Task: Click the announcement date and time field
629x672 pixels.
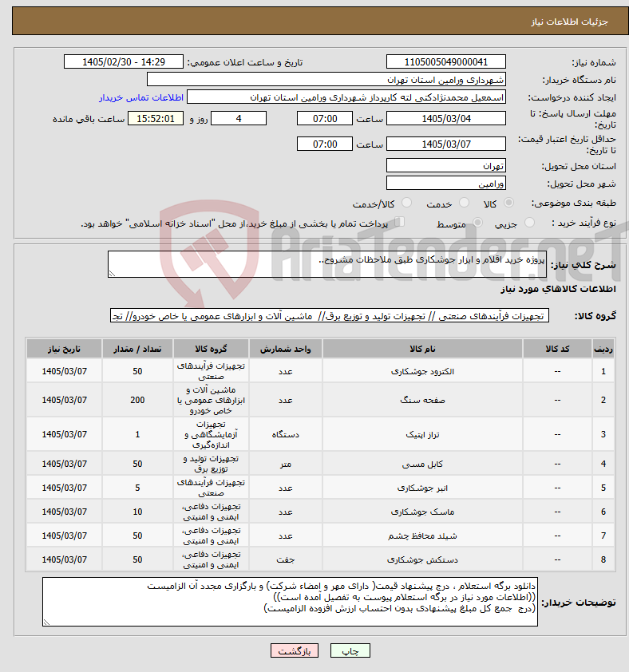Action: click(124, 62)
